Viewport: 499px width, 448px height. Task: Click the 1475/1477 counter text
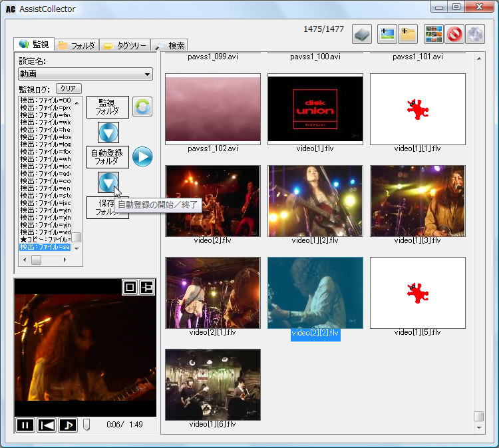pyautogui.click(x=323, y=29)
